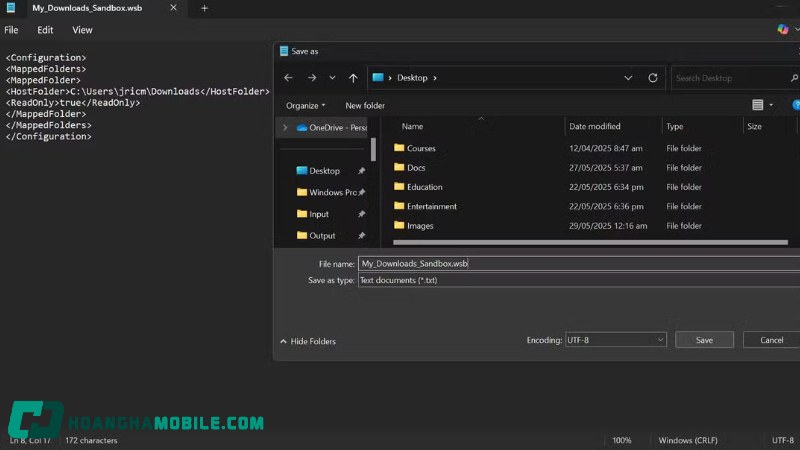800x450 pixels.
Task: Expand the OneDrive tree node
Action: (x=286, y=128)
